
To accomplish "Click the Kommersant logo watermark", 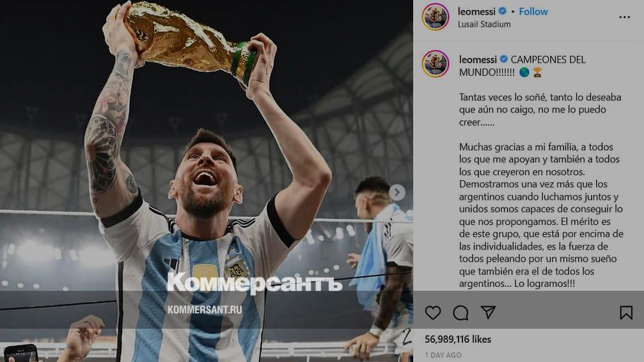I will pos(254,283).
